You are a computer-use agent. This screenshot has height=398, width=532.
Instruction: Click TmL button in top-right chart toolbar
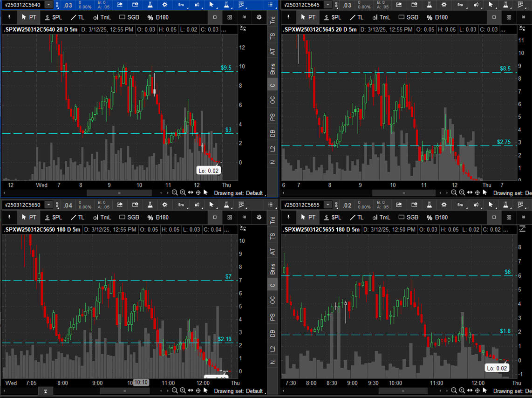coord(381,17)
